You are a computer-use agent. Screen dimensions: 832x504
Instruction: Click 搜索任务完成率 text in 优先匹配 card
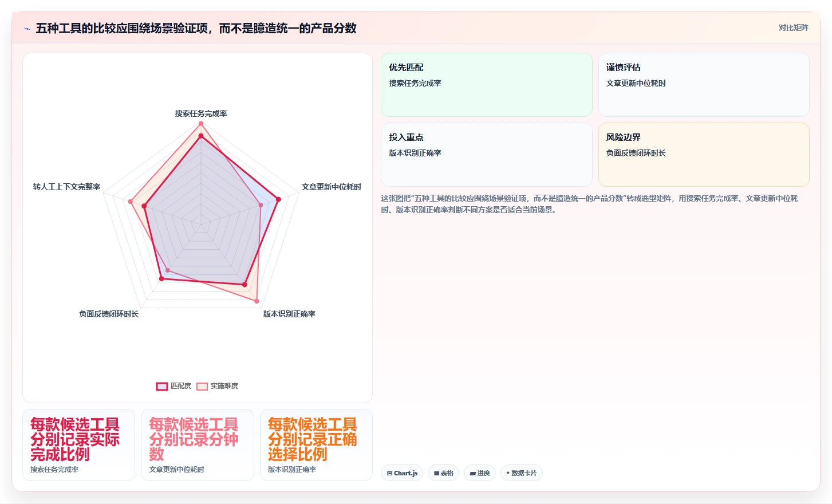point(415,83)
